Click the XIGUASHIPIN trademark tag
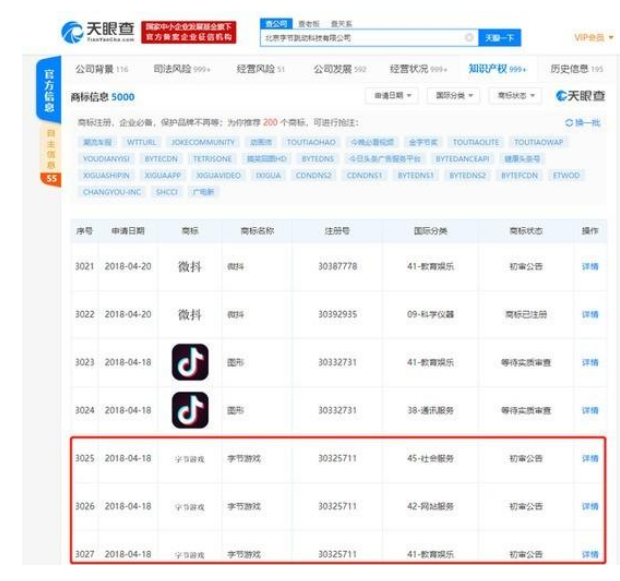Screen dimensions: 620x581 point(106,176)
